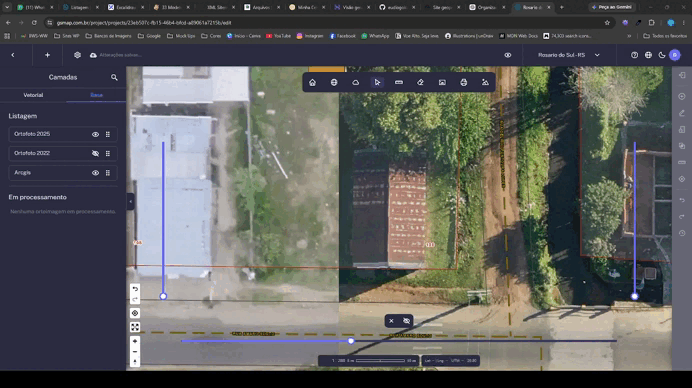The height and width of the screenshot is (388, 692).
Task: Grab drag handle of Arcgis row
Action: pos(108,173)
